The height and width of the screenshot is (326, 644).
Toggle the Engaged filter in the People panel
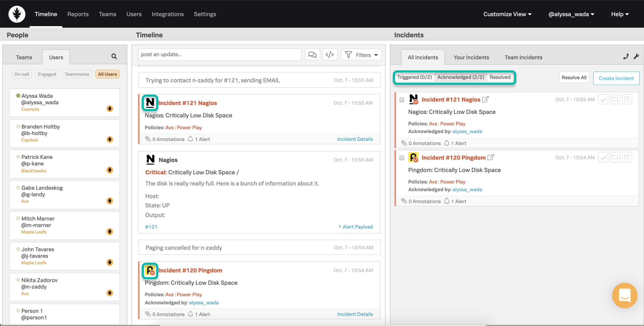click(x=47, y=74)
